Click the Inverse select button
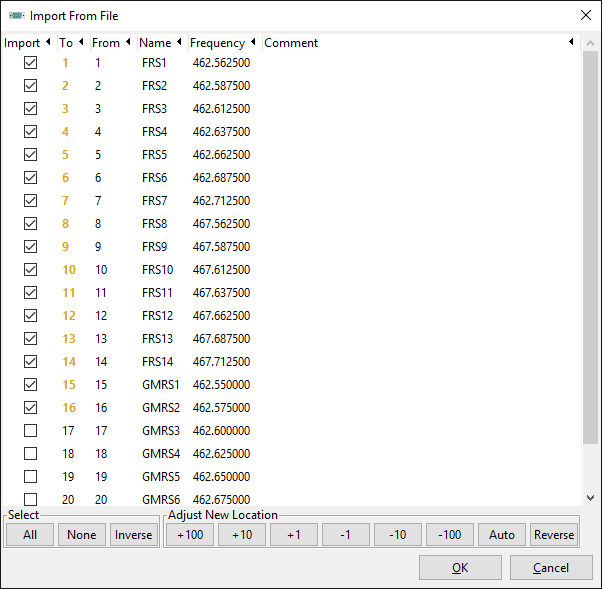Image resolution: width=604 pixels, height=589 pixels. pyautogui.click(x=134, y=535)
